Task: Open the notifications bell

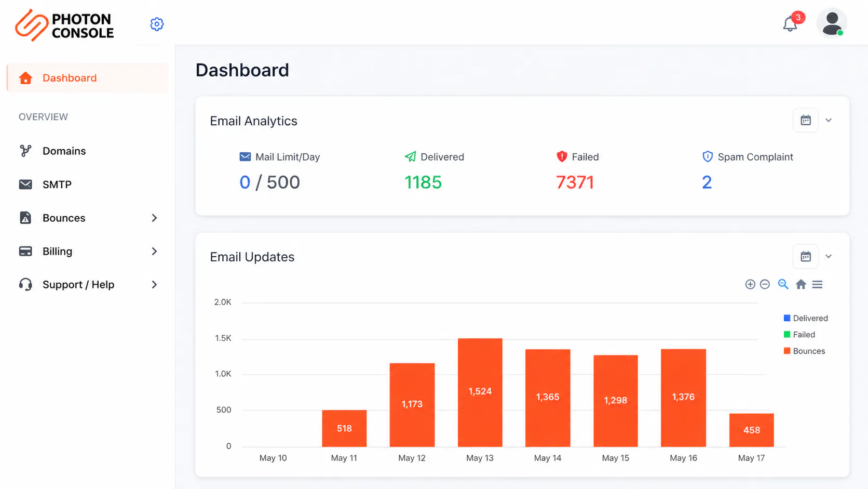Action: coord(790,24)
